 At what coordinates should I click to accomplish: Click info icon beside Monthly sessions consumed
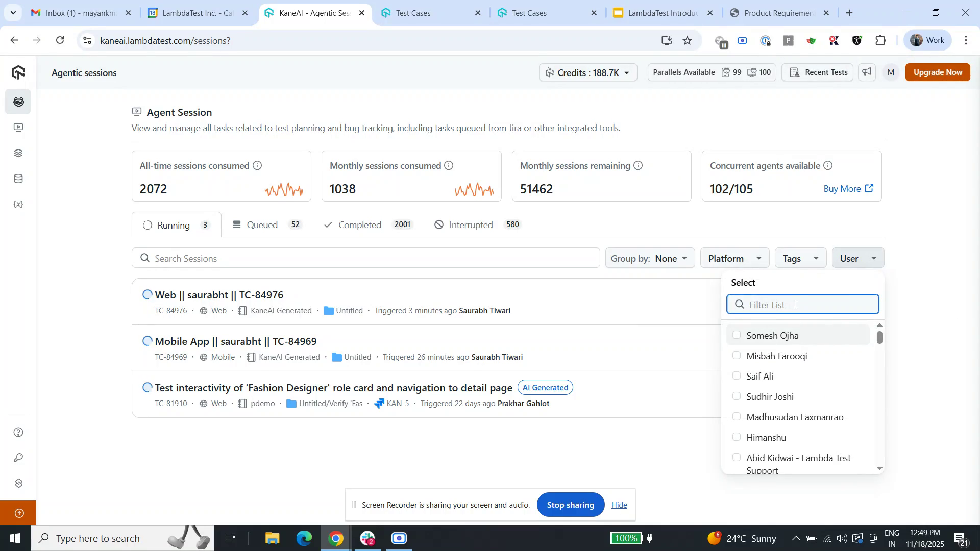tap(449, 166)
